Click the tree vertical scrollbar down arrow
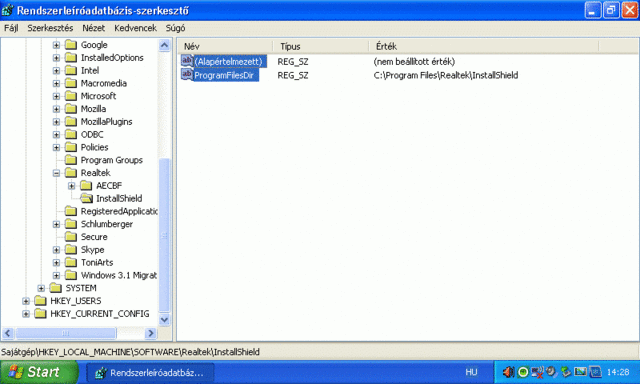This screenshot has height=384, width=640. click(164, 320)
